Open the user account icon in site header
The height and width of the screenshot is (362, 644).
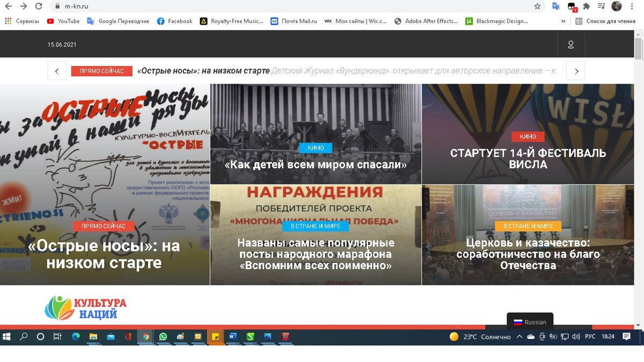point(571,45)
